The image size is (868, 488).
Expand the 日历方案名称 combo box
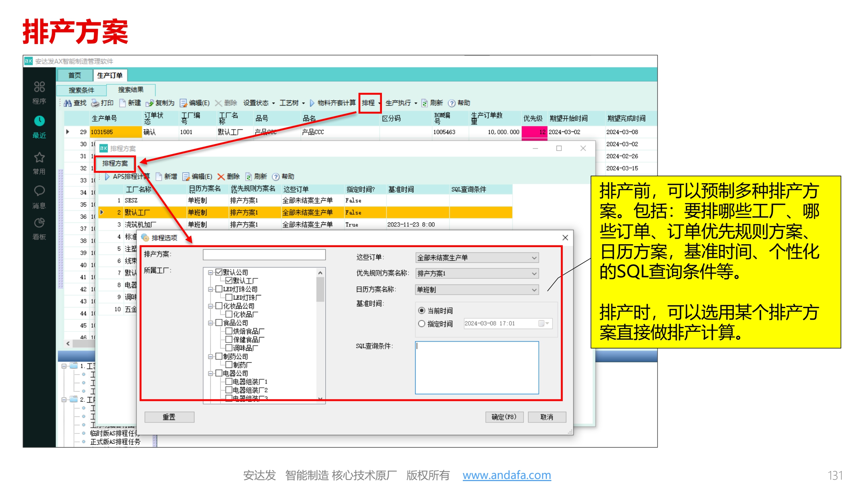point(534,290)
